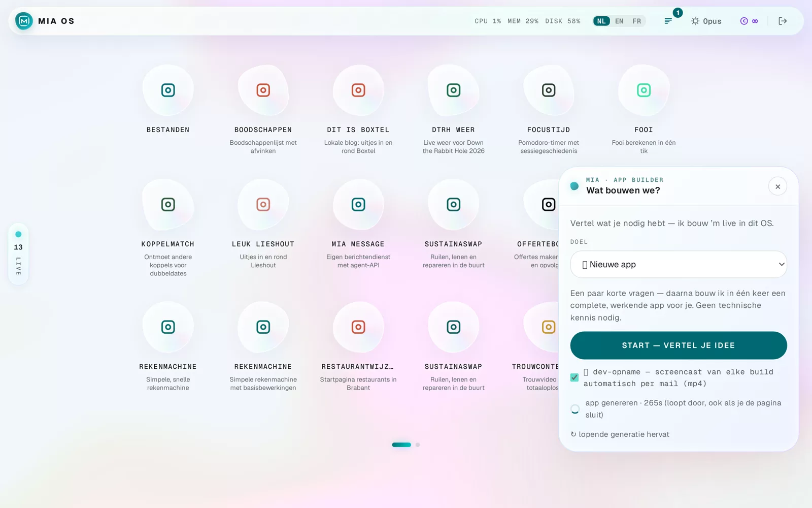Launch the Focustijd pomodoro app
The image size is (812, 508).
pos(549,90)
